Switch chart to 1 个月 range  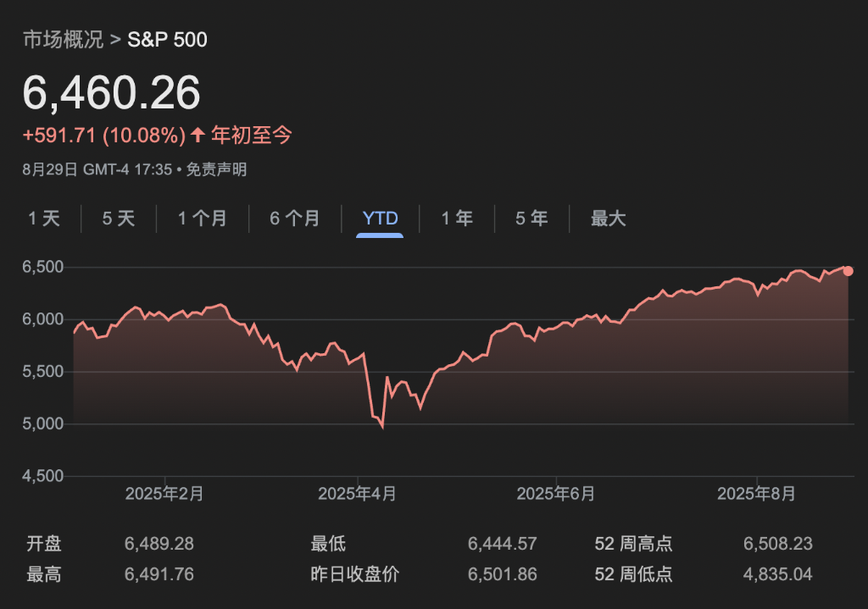(x=203, y=218)
